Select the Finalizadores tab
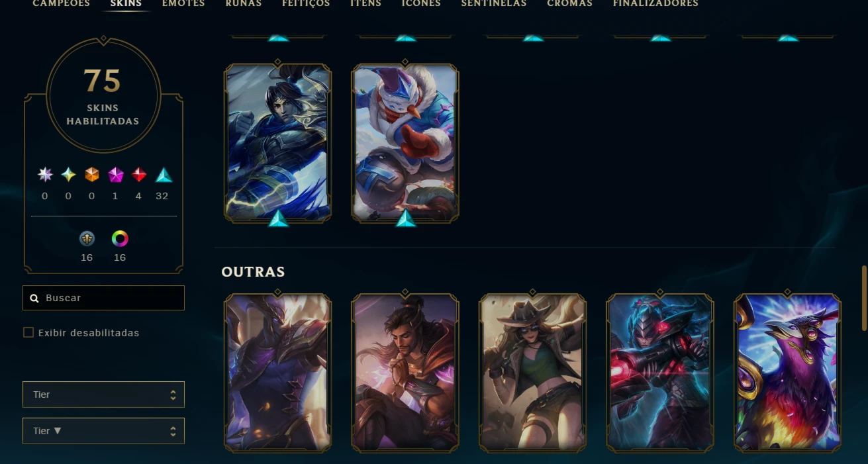This screenshot has width=868, height=464. coord(655,3)
